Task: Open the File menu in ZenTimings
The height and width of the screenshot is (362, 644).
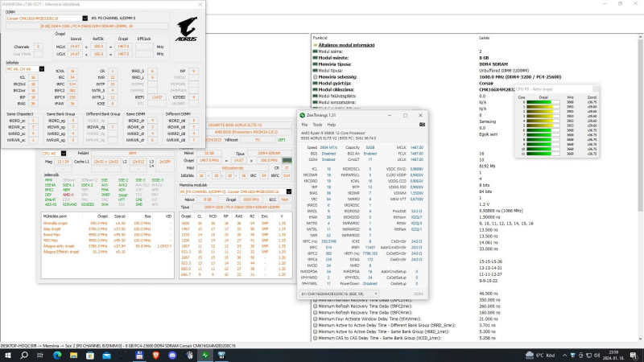Action: tap(304, 125)
